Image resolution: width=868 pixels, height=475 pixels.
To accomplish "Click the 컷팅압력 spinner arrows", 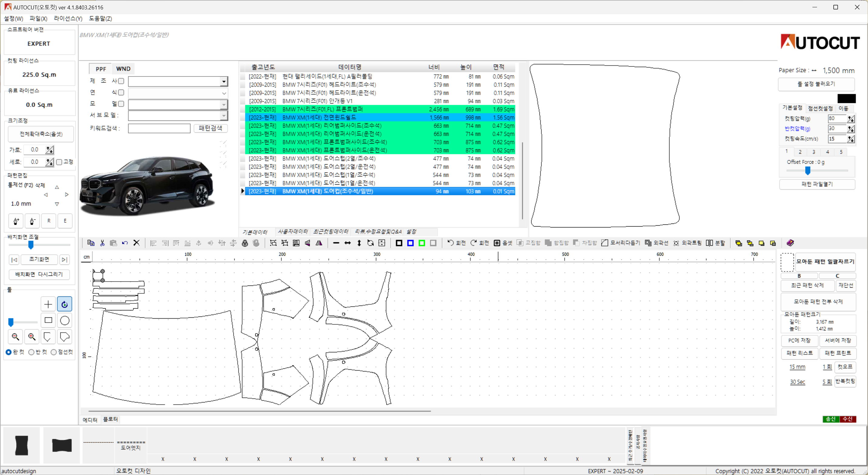I will [x=851, y=119].
